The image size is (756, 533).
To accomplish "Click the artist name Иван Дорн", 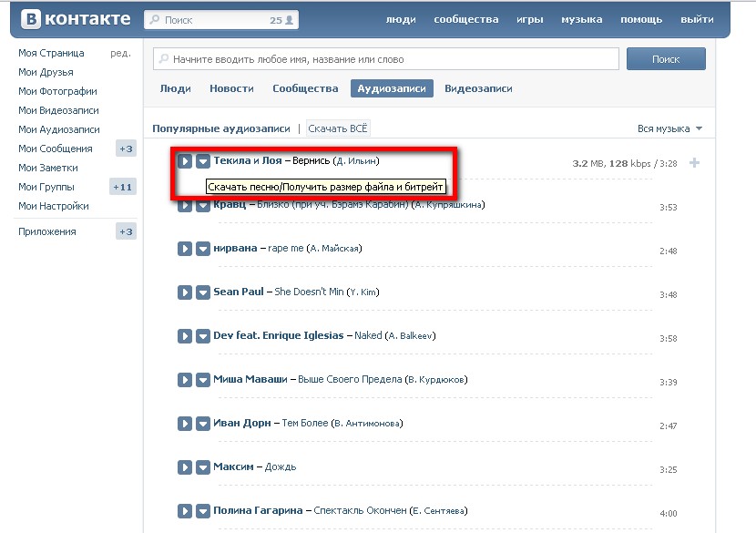I will 242,423.
